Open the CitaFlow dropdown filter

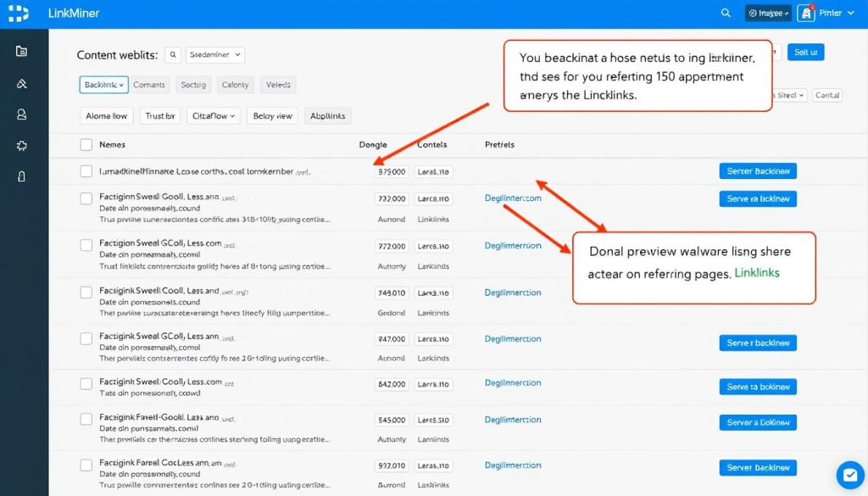213,115
